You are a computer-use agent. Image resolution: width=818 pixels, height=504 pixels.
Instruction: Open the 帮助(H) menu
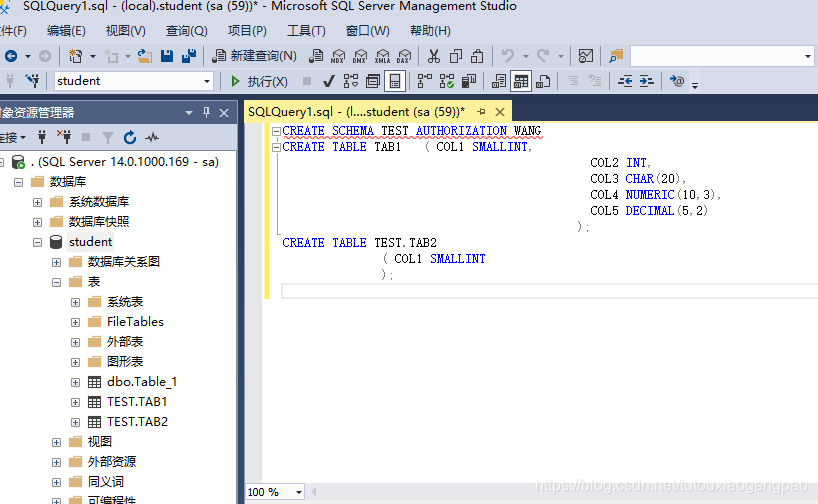[430, 31]
